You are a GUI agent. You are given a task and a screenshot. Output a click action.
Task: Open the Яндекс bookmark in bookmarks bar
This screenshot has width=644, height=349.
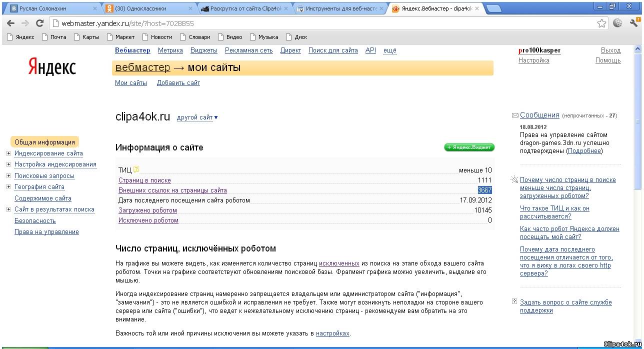[x=20, y=37]
